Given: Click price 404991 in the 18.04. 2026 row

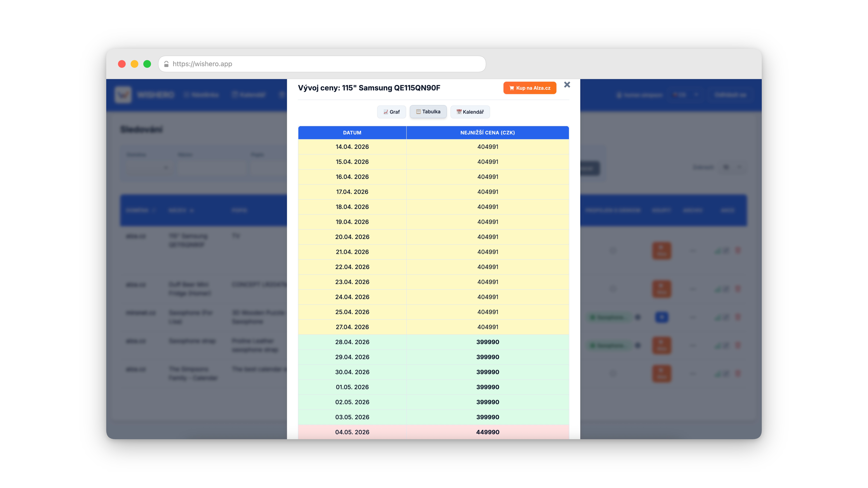Looking at the screenshot, I should [x=488, y=207].
